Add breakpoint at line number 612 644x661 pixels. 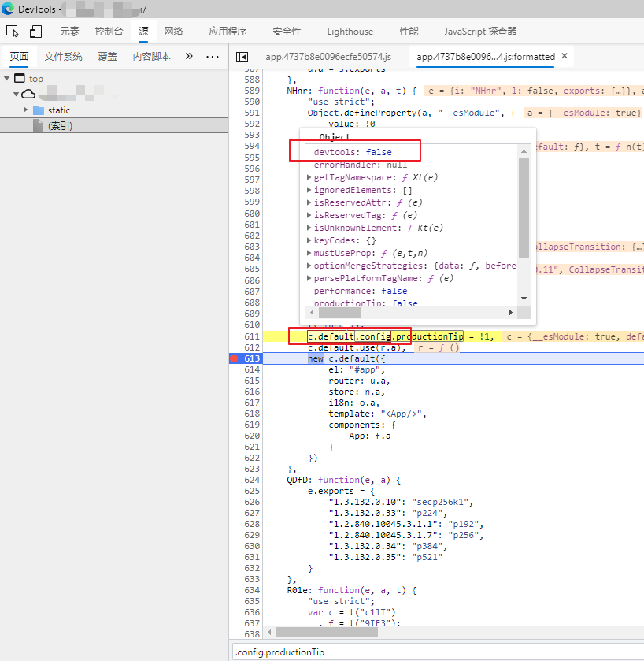coord(252,347)
